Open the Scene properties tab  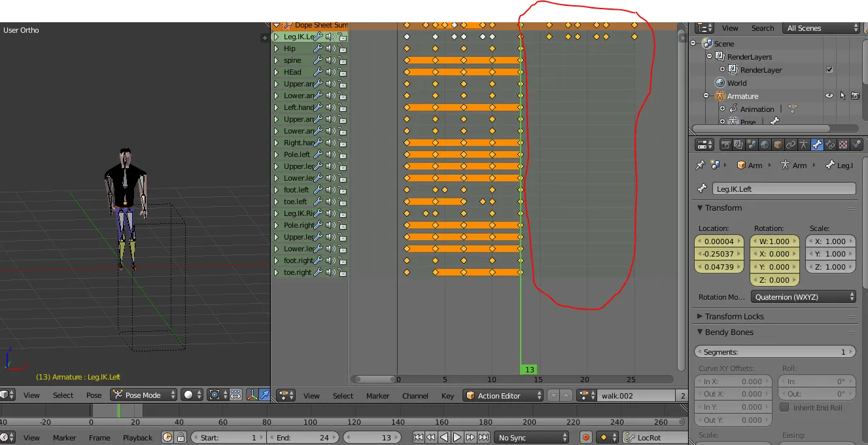752,145
